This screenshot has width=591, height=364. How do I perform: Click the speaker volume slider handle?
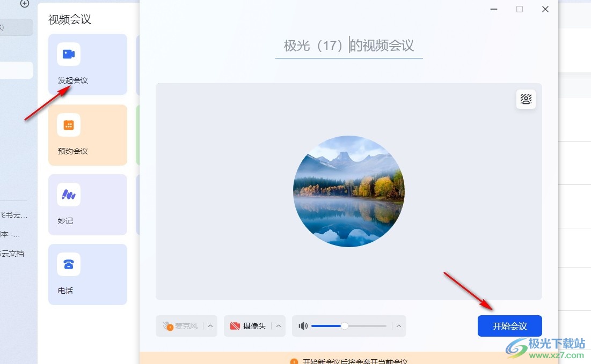pyautogui.click(x=345, y=326)
